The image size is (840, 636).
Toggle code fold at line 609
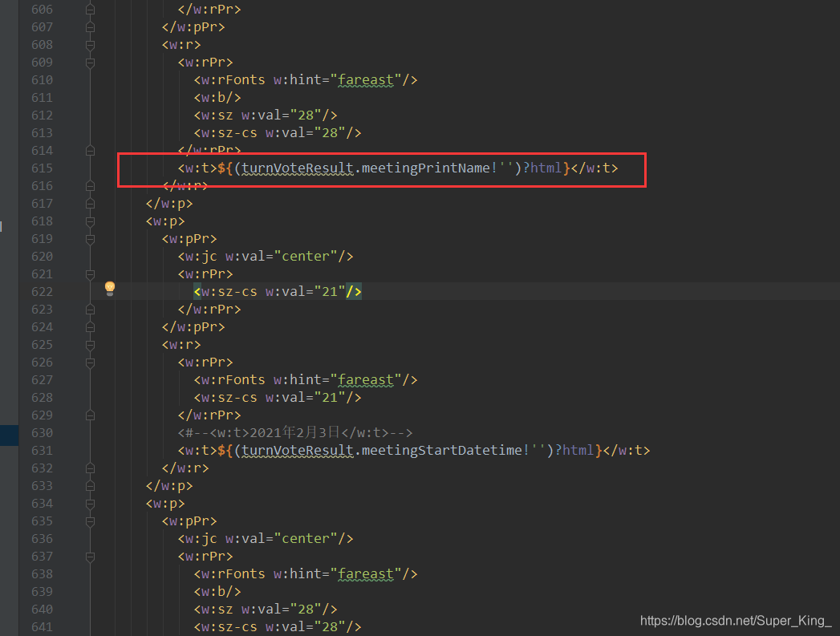pos(90,63)
